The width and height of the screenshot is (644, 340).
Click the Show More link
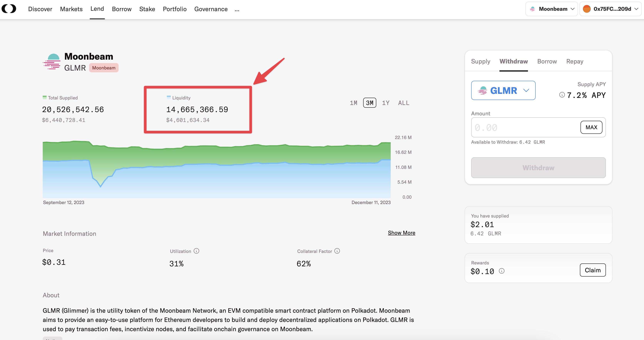tap(401, 232)
